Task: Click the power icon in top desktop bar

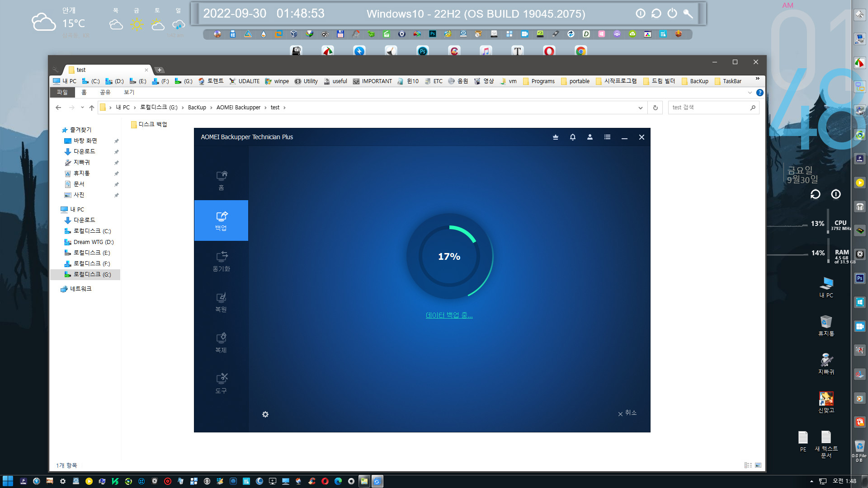Action: tap(672, 14)
